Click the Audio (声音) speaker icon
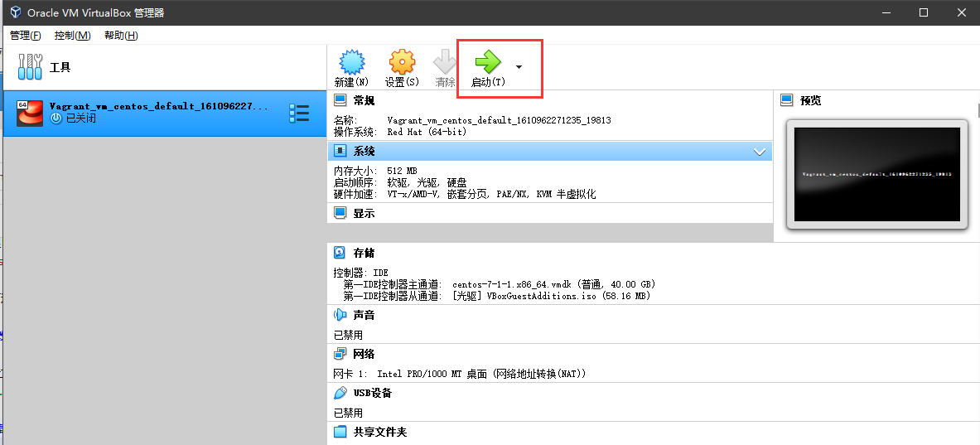This screenshot has height=445, width=980. [340, 315]
